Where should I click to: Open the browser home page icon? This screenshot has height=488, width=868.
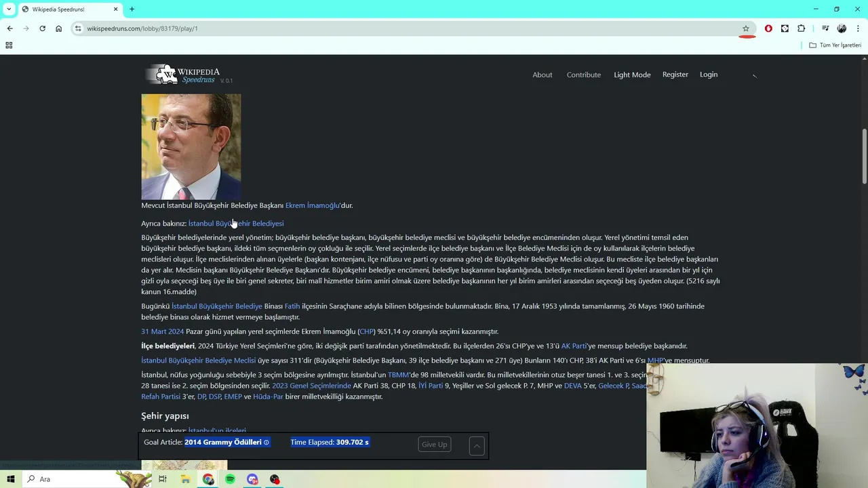point(58,28)
